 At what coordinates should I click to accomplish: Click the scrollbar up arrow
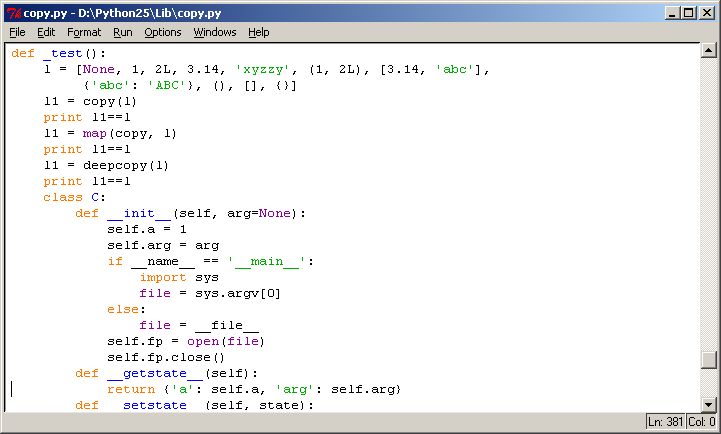[x=709, y=50]
